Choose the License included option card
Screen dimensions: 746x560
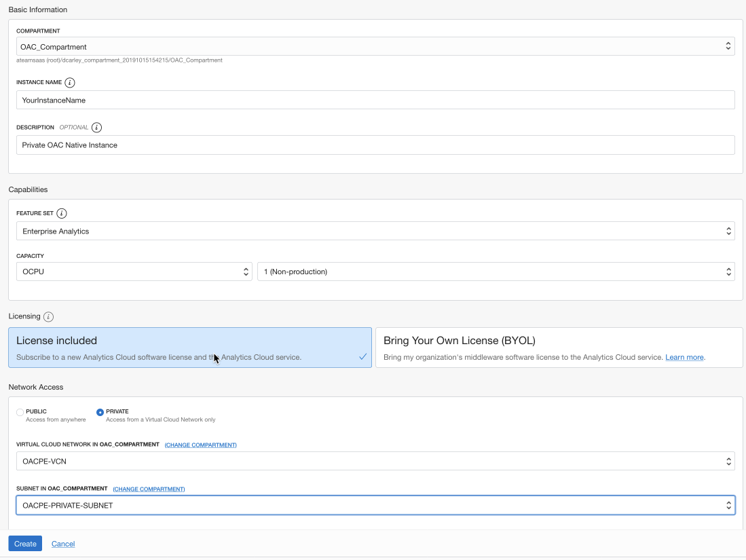coord(190,348)
